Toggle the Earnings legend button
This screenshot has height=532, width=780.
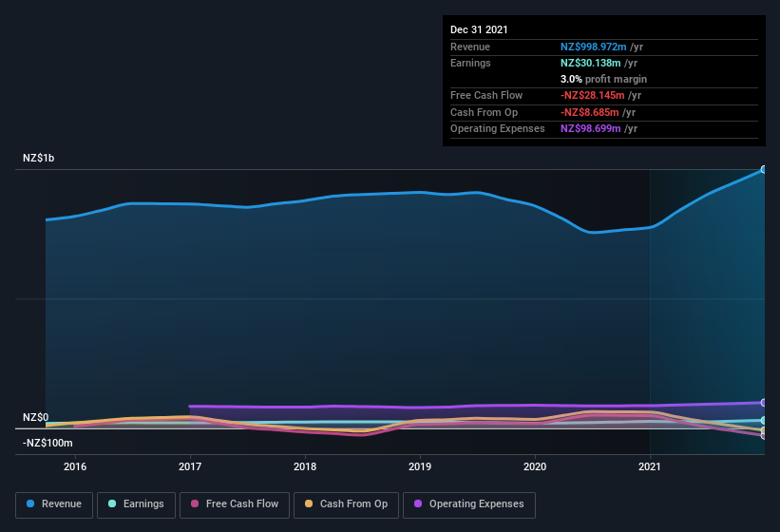tap(136, 504)
